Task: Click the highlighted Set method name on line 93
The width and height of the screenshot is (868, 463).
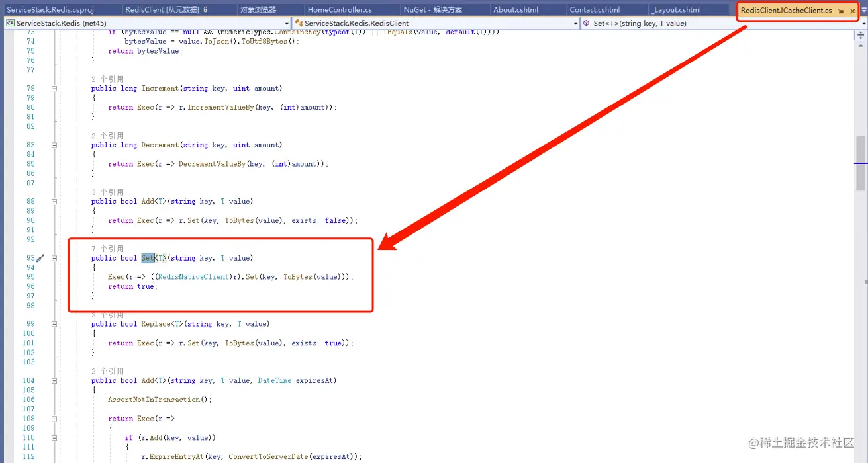Action: (x=148, y=258)
